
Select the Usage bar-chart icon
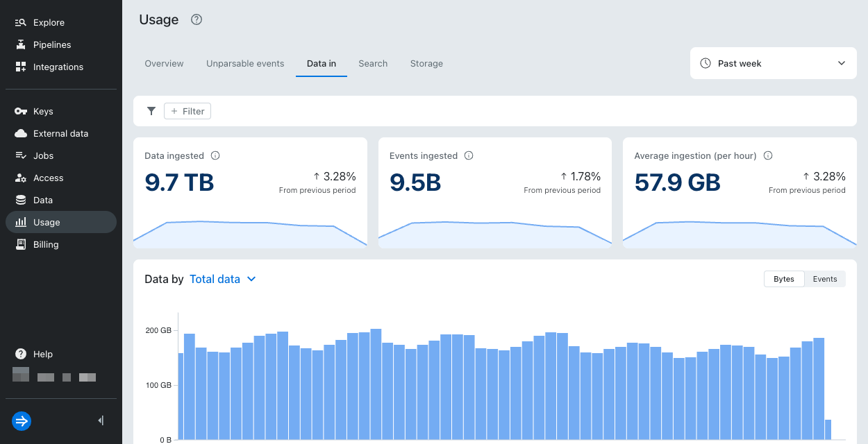[x=21, y=222]
